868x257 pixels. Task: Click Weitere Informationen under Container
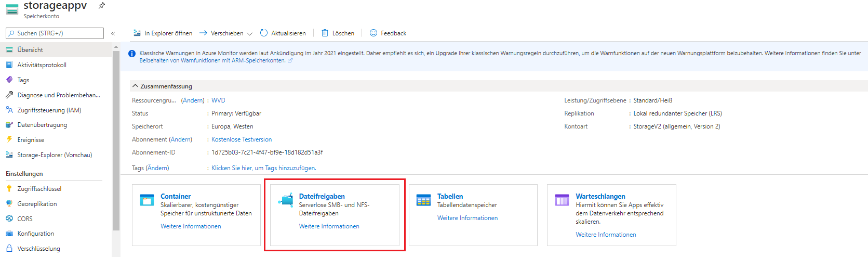(x=191, y=226)
